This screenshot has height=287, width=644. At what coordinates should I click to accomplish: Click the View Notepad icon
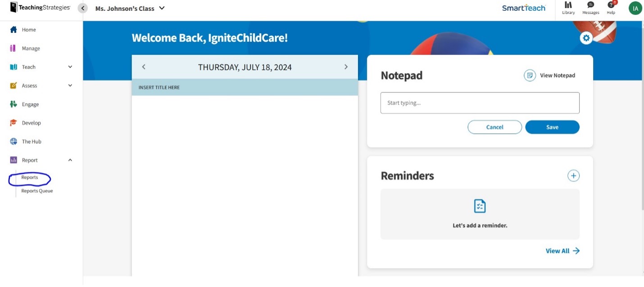(x=530, y=76)
